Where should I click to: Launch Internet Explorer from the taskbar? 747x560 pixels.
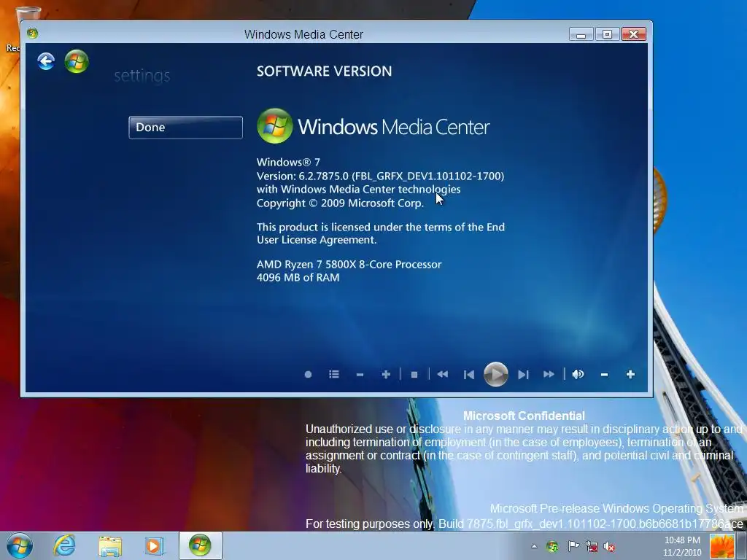pos(64,545)
